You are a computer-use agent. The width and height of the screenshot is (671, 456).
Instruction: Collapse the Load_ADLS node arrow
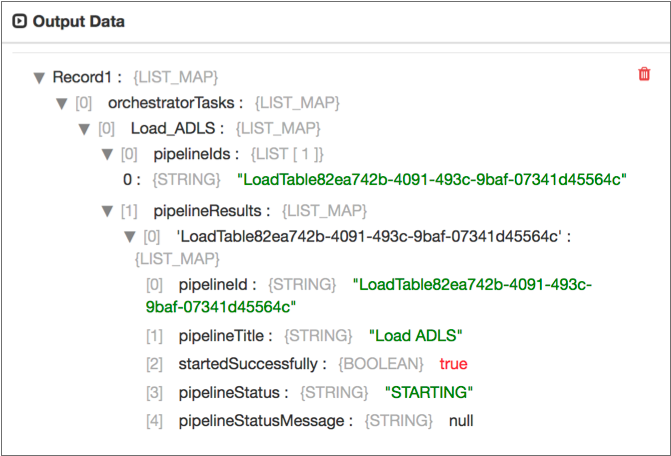[x=85, y=129]
